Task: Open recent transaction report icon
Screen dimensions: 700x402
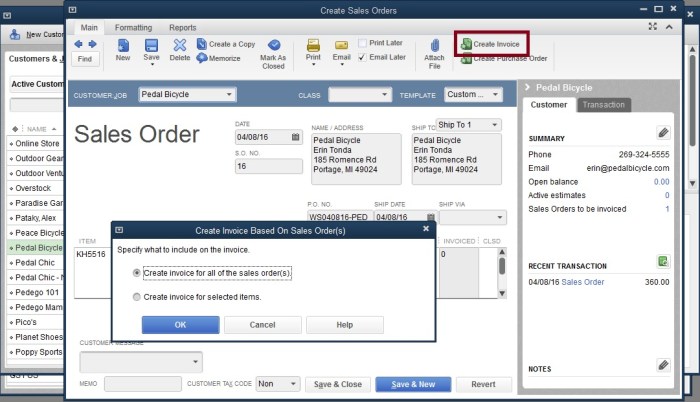Action: click(x=663, y=261)
